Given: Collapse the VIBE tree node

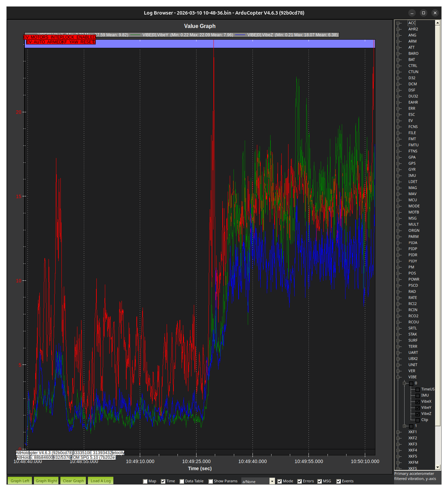Looking at the screenshot, I should click(x=398, y=377).
